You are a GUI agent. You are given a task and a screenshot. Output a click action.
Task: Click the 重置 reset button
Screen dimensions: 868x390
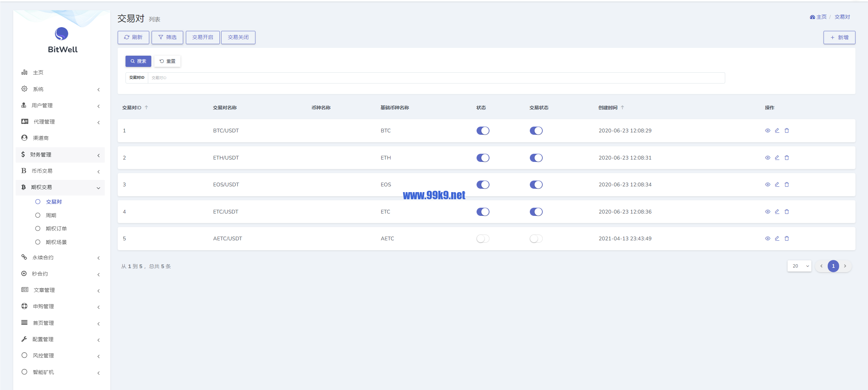tap(167, 61)
